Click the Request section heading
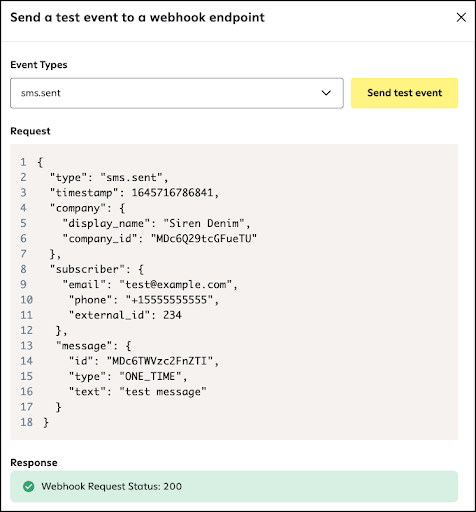Viewport: 476px width, 512px height. point(30,131)
